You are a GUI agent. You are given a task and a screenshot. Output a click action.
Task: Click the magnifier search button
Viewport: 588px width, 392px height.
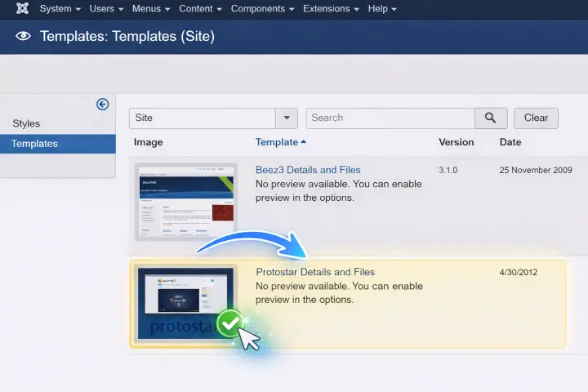[491, 118]
